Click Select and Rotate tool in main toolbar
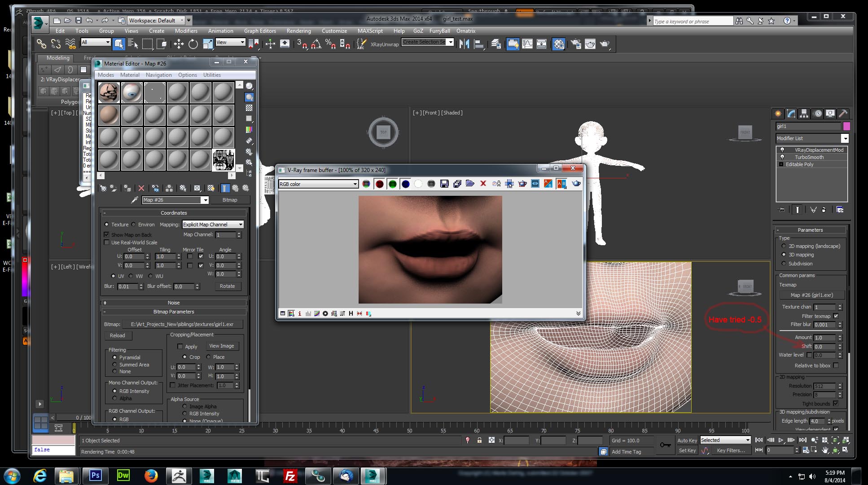868x485 pixels. pos(193,44)
